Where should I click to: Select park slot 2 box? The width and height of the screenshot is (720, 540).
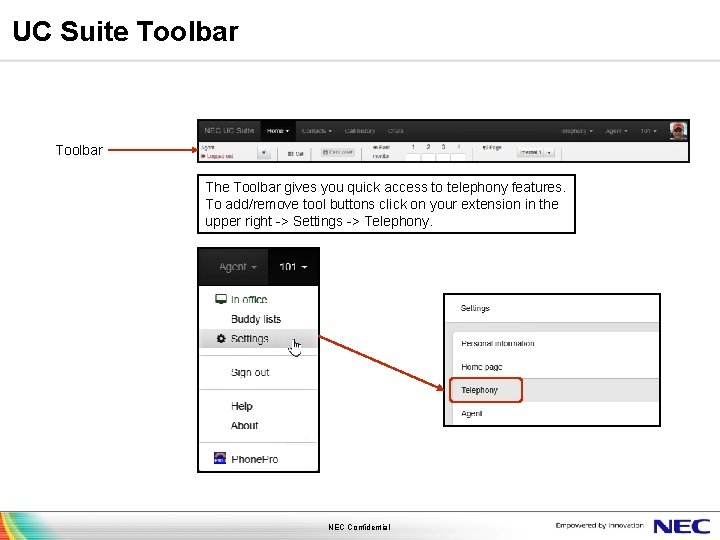pyautogui.click(x=428, y=157)
